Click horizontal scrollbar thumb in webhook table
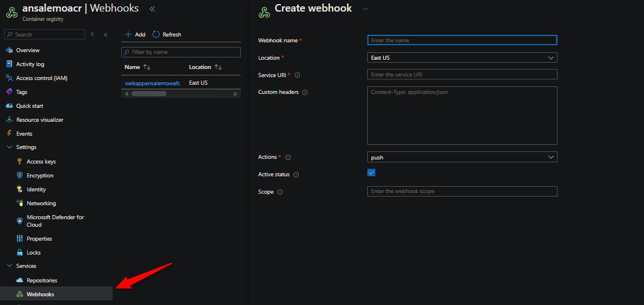The image size is (644, 305). click(x=149, y=93)
